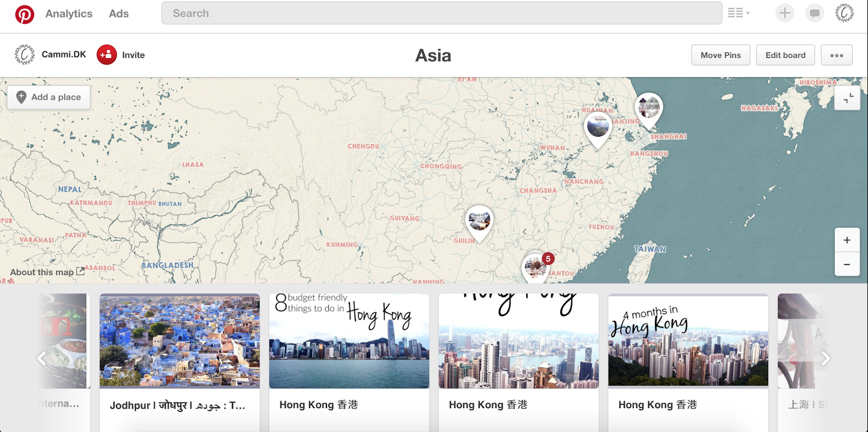Click the Hangzhou label on the map
Viewport: 868px width, 432px height.
click(x=649, y=154)
